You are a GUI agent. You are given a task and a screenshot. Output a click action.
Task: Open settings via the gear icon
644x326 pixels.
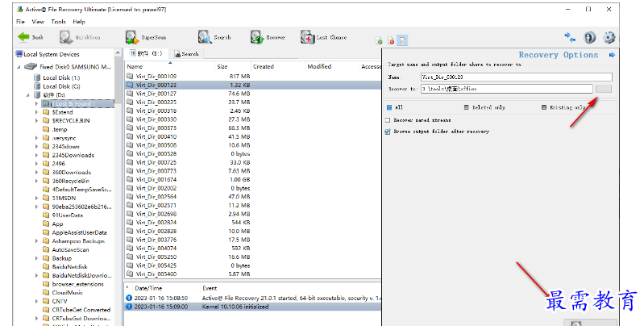[x=609, y=37]
